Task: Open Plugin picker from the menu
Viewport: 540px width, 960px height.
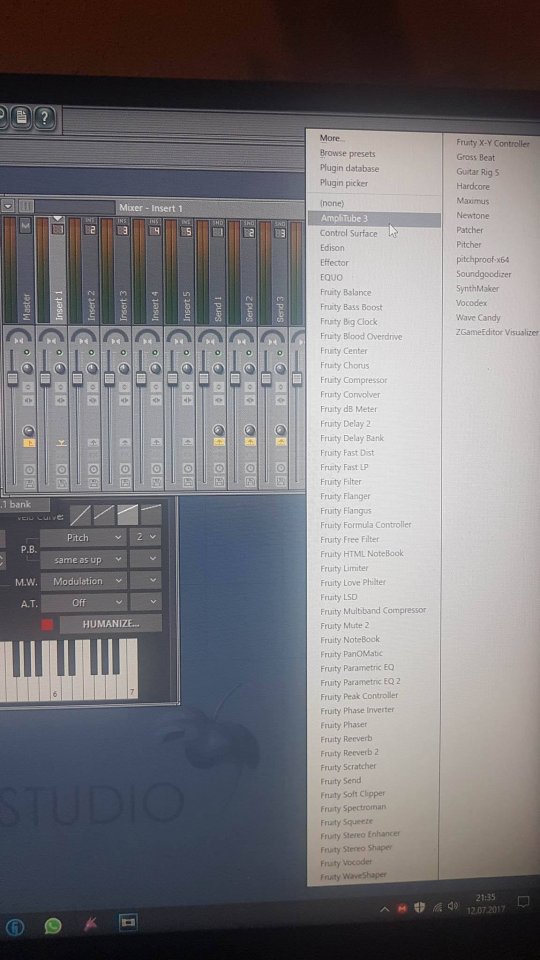Action: click(x=343, y=183)
